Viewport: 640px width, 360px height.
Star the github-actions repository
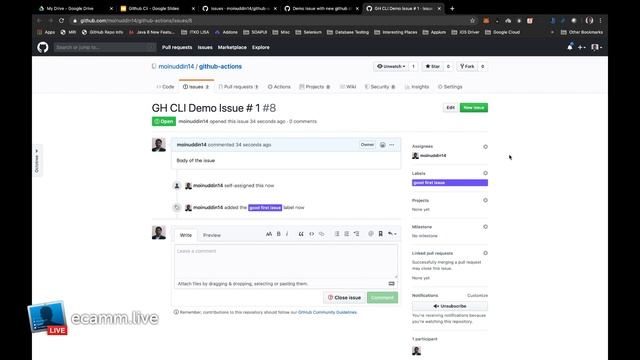tap(433, 66)
